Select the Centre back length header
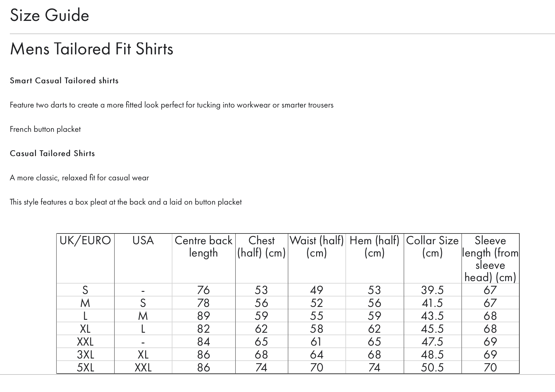This screenshot has height=392, width=555. (x=203, y=247)
